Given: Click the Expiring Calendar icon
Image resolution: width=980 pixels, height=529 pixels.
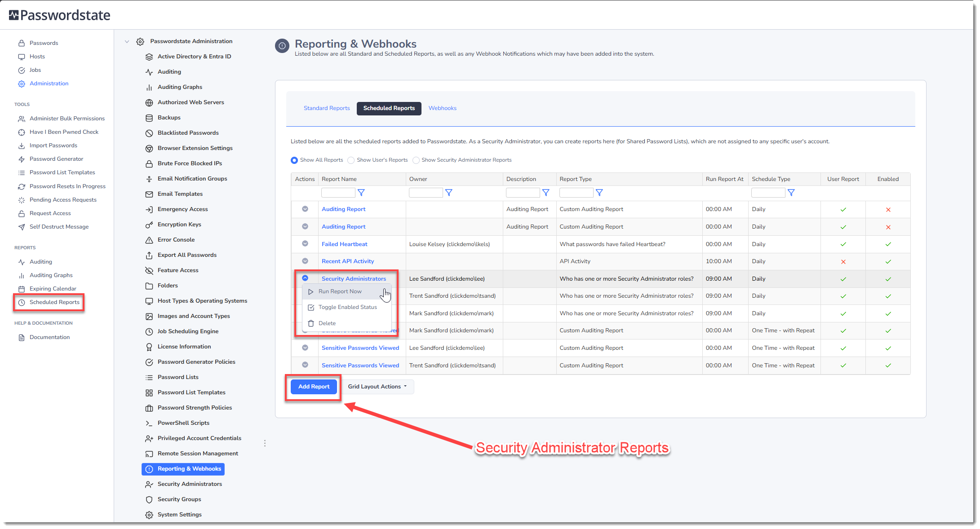Looking at the screenshot, I should (x=22, y=289).
